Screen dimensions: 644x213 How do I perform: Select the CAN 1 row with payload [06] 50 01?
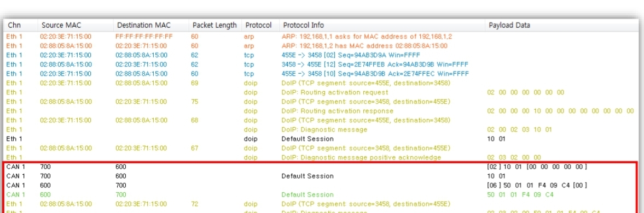(321, 185)
